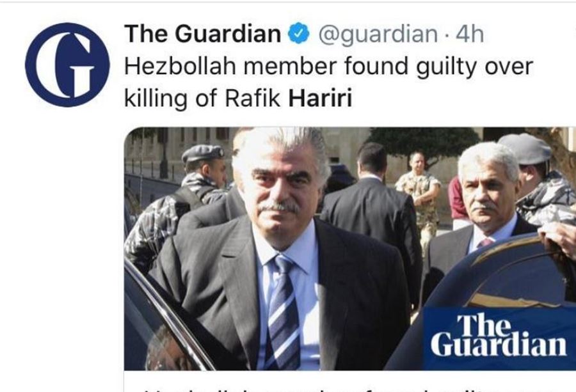Select the display name The Guardian
This screenshot has width=576, height=392.
click(203, 33)
